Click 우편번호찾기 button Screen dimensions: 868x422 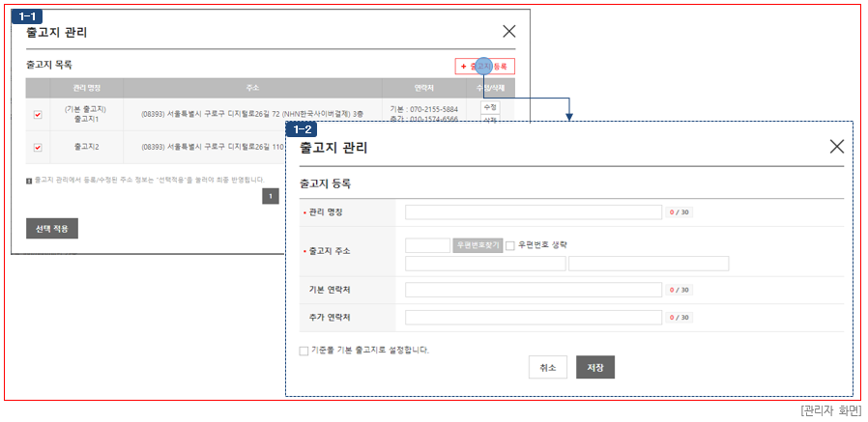[x=477, y=245]
